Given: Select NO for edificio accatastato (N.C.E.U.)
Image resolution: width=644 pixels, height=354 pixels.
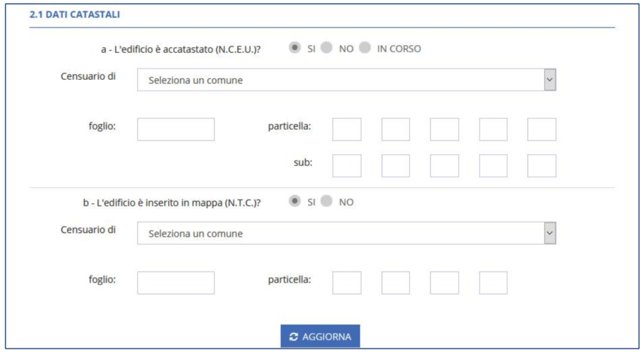Looking at the screenshot, I should pyautogui.click(x=326, y=48).
